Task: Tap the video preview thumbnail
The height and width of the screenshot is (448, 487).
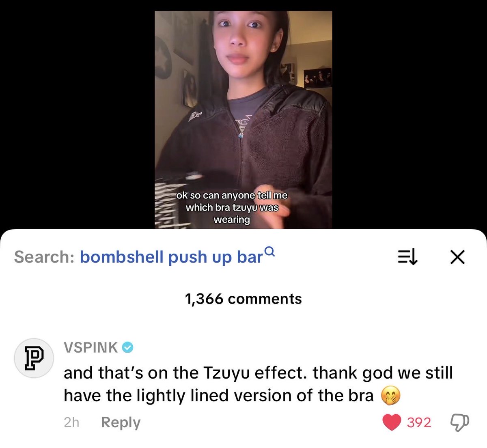Action: [243, 120]
